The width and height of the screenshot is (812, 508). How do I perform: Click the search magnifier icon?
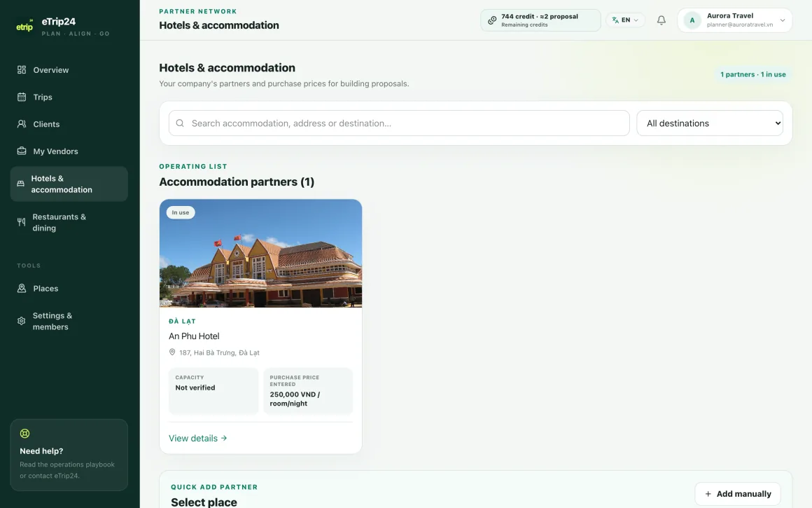tap(180, 123)
